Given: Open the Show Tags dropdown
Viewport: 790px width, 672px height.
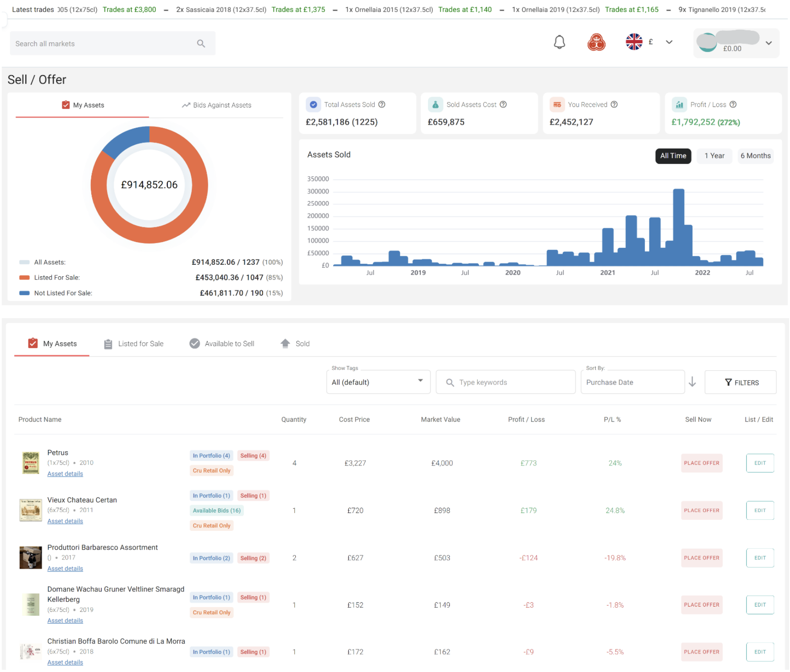Looking at the screenshot, I should click(x=379, y=382).
